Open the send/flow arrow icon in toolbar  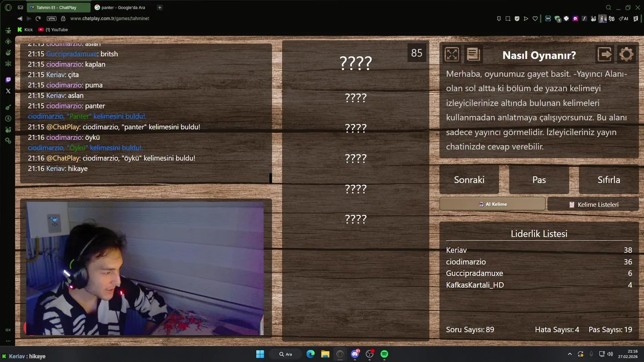pyautogui.click(x=526, y=19)
